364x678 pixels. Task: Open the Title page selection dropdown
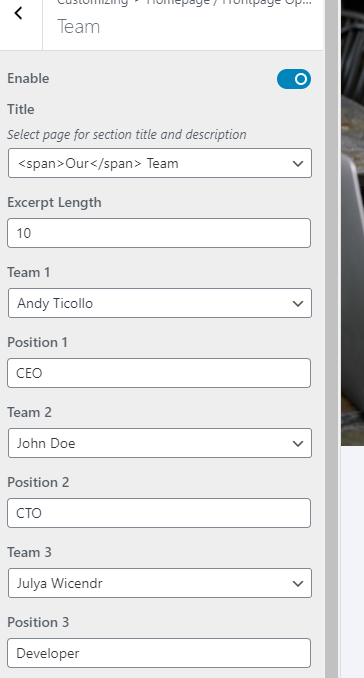pyautogui.click(x=160, y=163)
